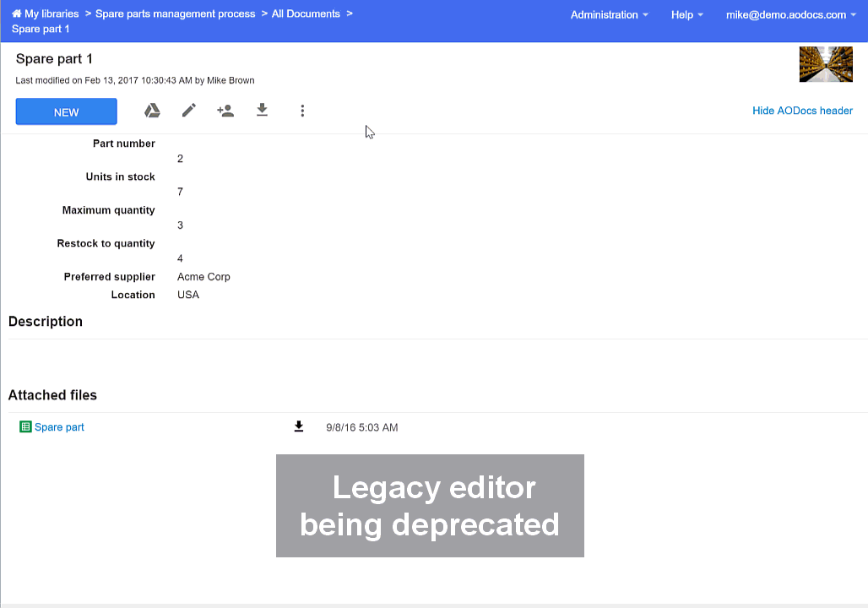Click the Maximum quantity label
This screenshot has height=608, width=868.
[x=108, y=210]
